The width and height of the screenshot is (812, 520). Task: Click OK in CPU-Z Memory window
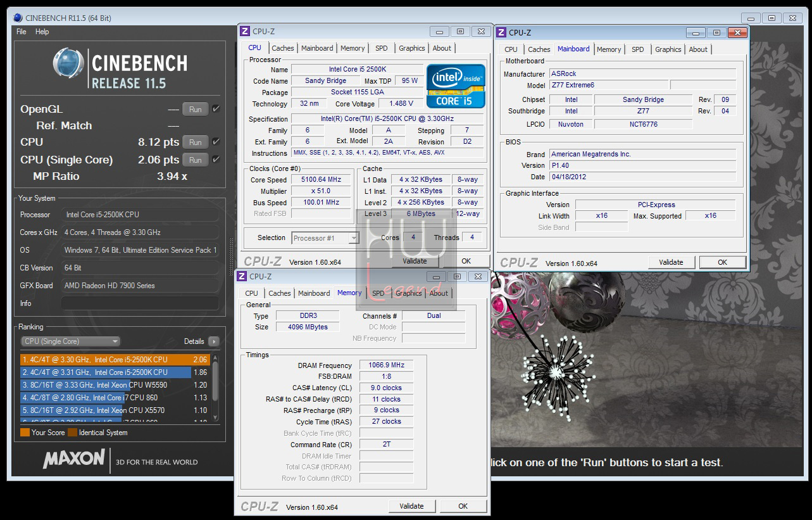click(x=463, y=506)
